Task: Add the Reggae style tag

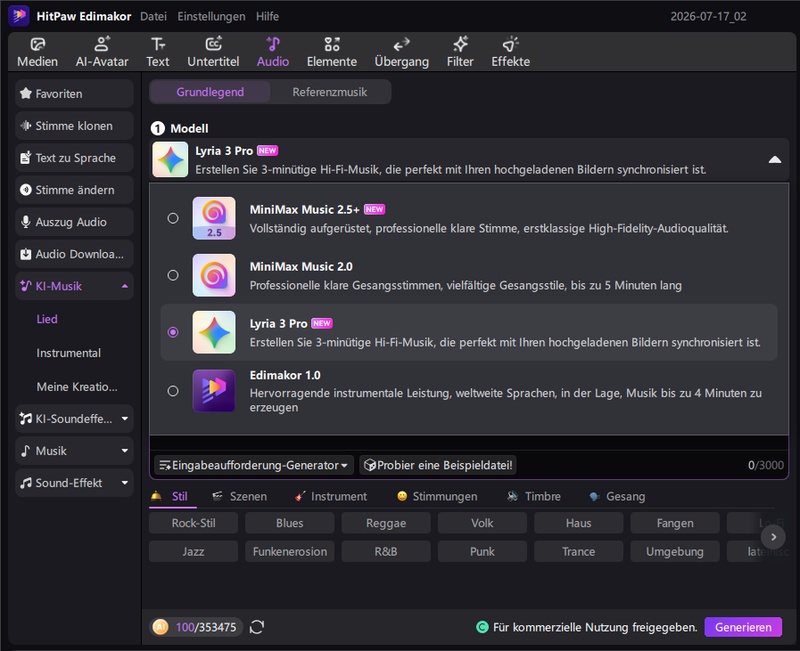Action: point(386,523)
